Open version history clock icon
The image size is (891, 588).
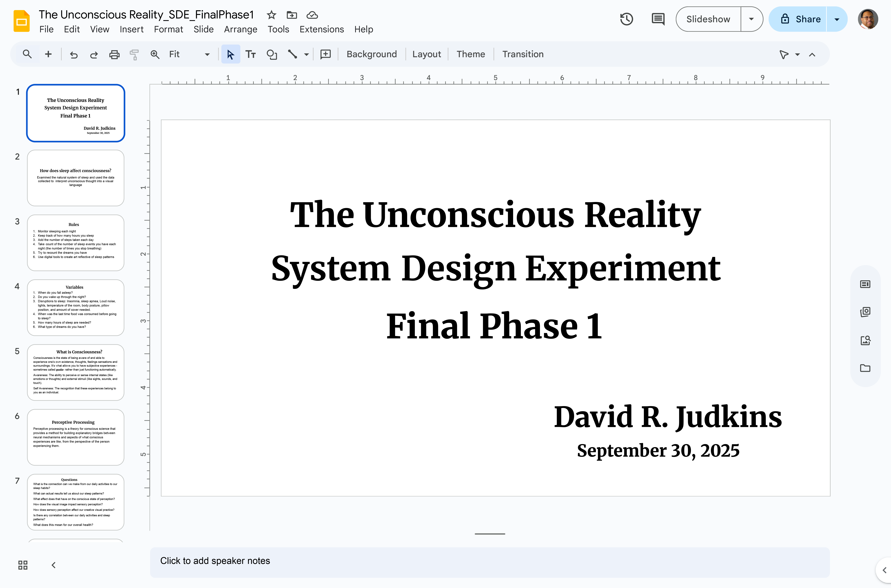point(626,19)
